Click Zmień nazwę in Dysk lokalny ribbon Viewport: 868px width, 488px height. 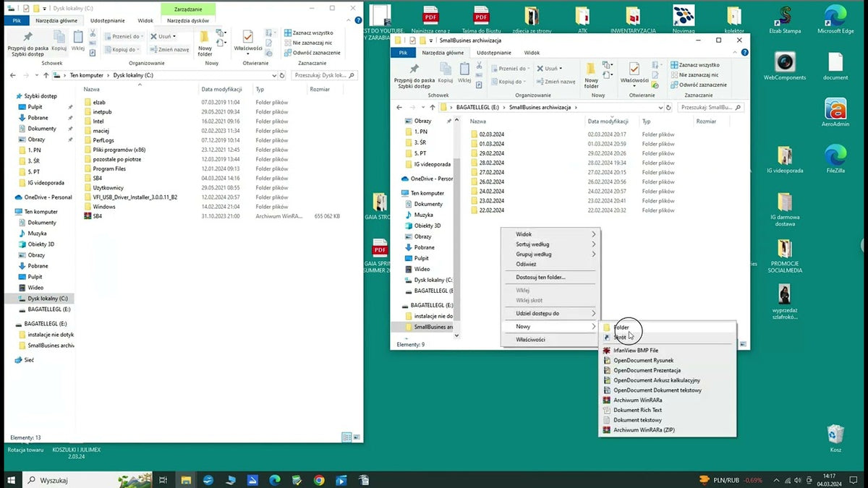pyautogui.click(x=171, y=49)
